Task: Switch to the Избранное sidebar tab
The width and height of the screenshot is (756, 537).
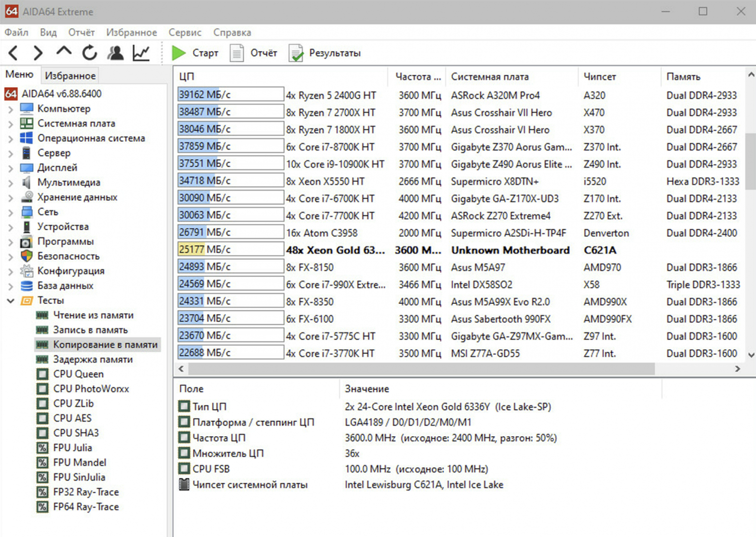Action: [70, 76]
